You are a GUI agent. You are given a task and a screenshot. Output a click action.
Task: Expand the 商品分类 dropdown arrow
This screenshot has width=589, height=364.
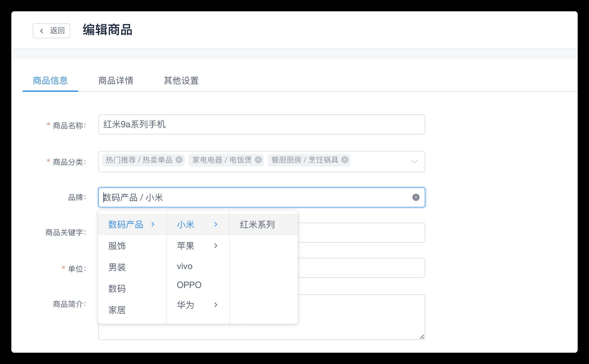(414, 162)
